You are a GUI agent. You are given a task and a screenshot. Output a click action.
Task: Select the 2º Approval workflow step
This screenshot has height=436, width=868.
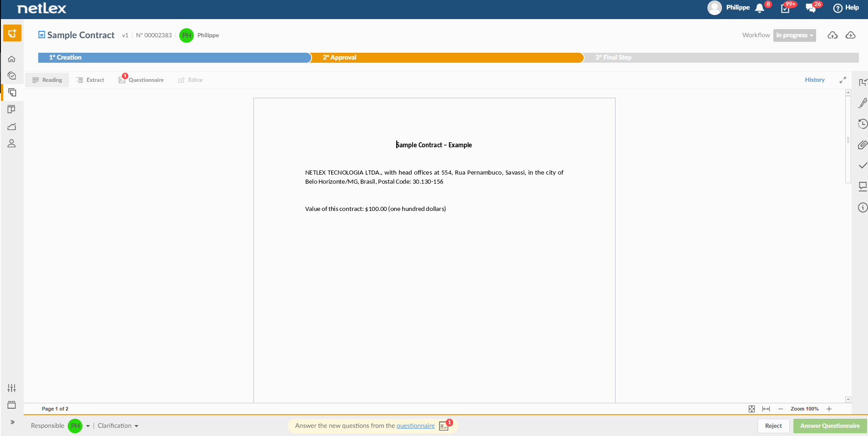click(447, 58)
